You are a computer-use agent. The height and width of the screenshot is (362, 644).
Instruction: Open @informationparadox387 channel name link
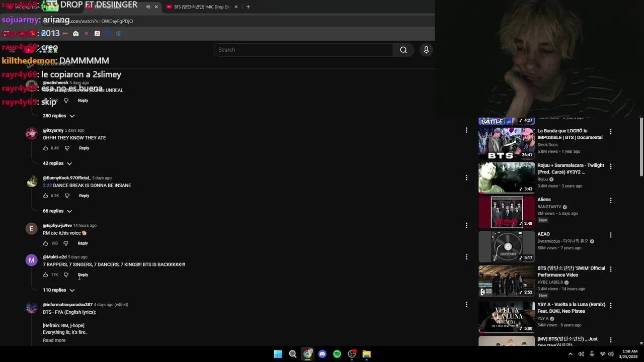coord(67,305)
